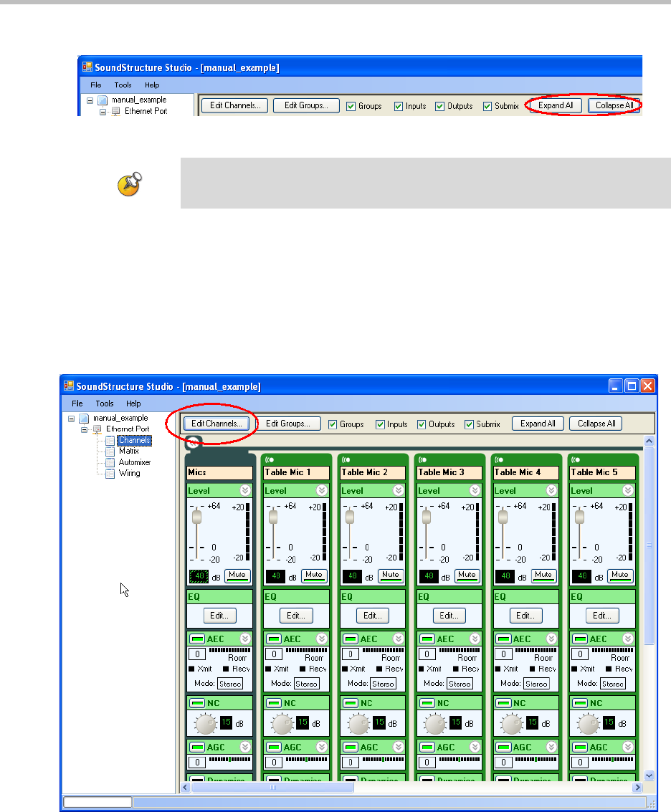Open the AEC Mode dropdown on Table Mic 5
The image size is (671, 812).
coord(612,684)
